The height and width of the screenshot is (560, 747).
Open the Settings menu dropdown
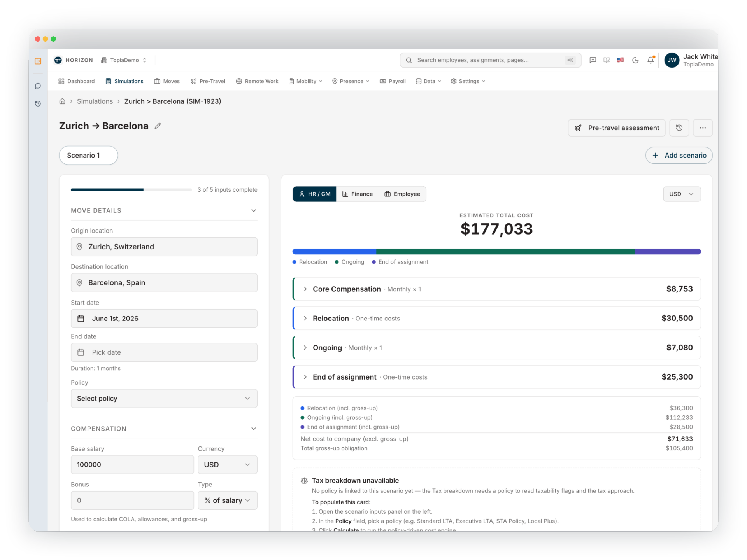[468, 81]
